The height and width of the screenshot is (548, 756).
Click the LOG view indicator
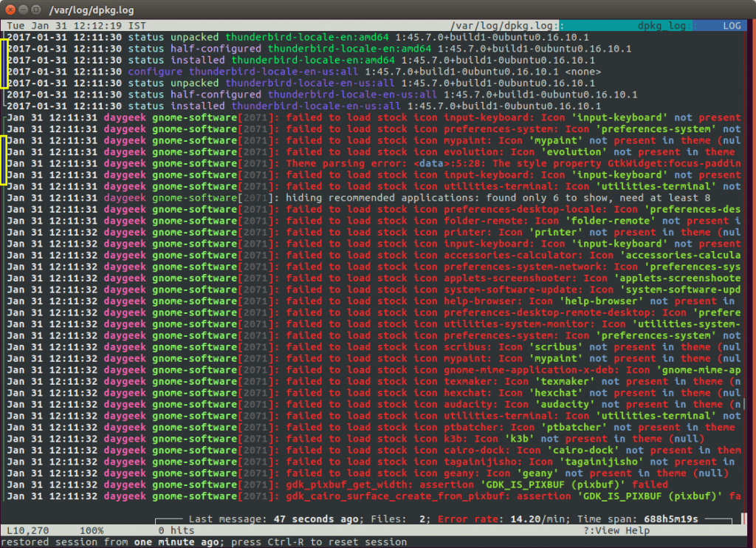pyautogui.click(x=731, y=25)
